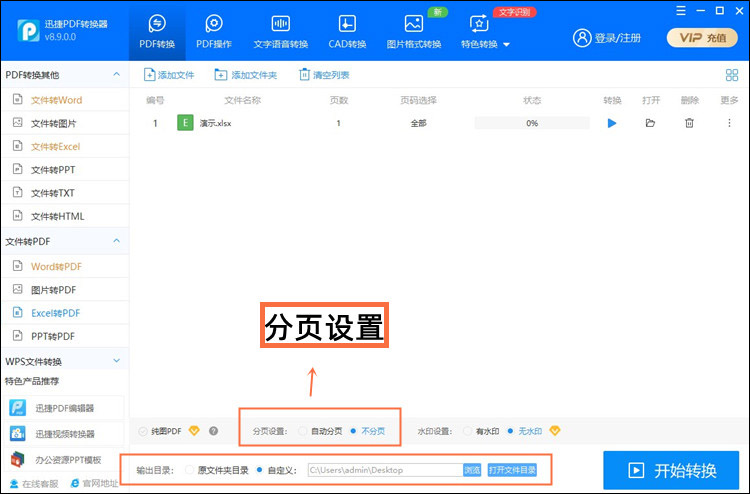Open 迅捷PDF编辑器 recommended product
Viewport: 750px width, 494px height.
(63, 408)
